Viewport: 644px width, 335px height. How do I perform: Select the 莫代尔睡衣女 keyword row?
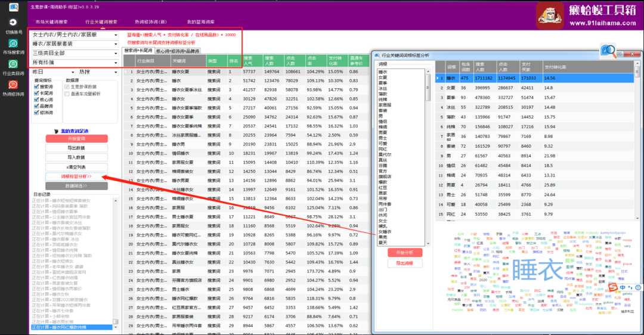[246, 244]
